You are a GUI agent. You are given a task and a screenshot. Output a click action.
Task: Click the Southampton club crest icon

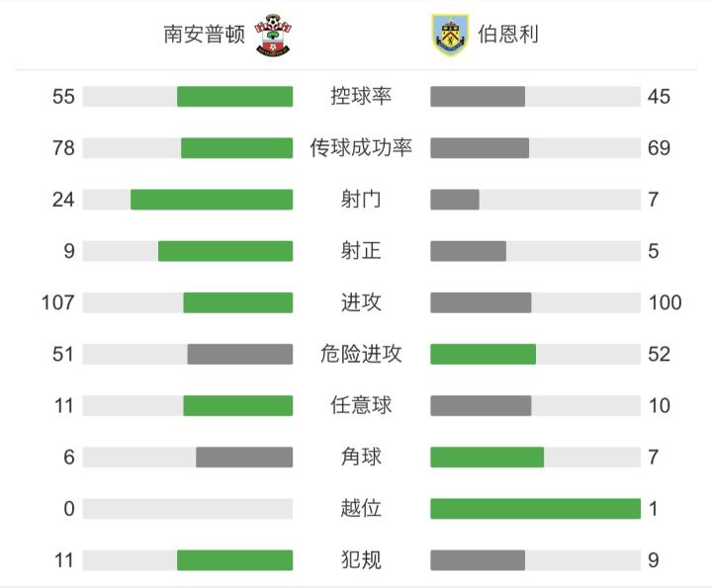[272, 35]
